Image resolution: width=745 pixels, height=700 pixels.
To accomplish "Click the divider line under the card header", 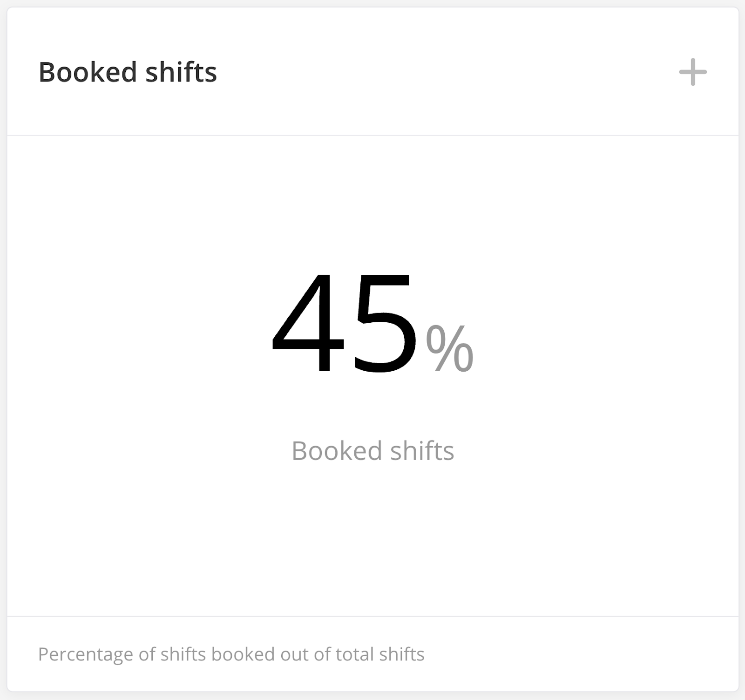I will click(372, 136).
